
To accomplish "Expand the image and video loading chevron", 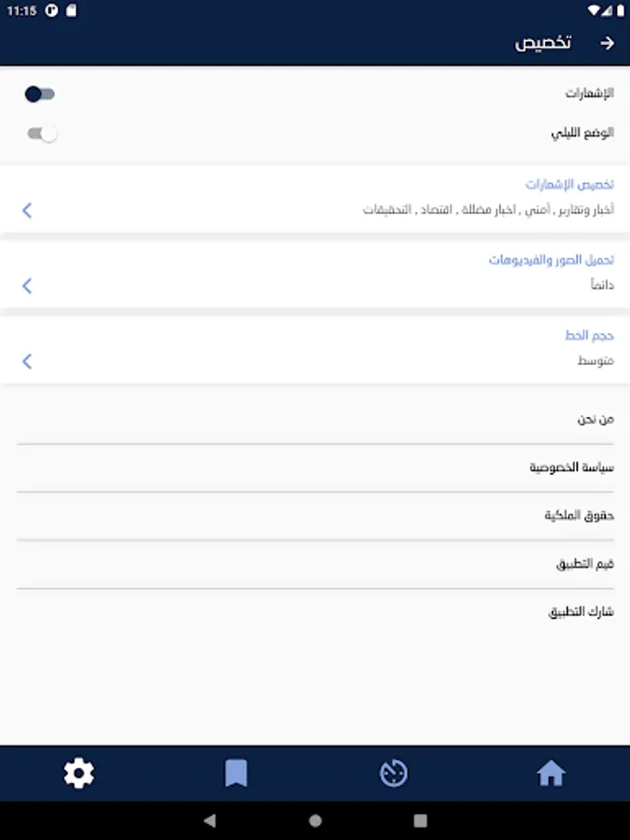I will click(27, 286).
